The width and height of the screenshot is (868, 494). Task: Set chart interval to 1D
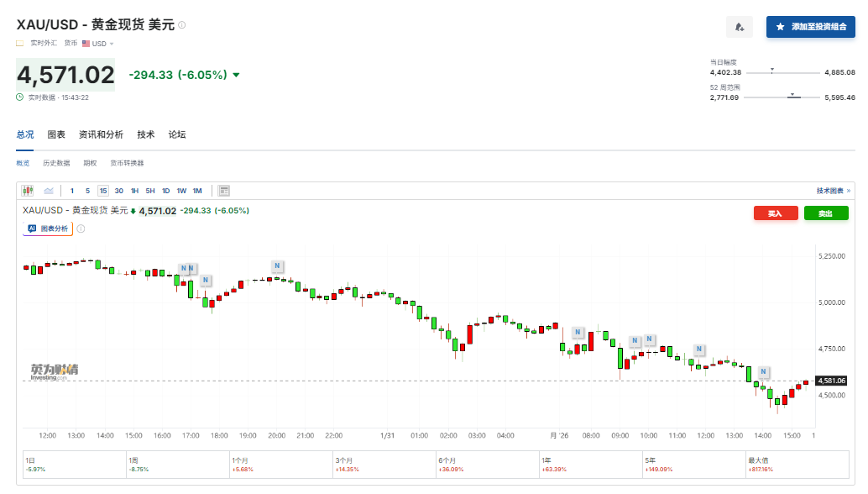[x=165, y=191]
